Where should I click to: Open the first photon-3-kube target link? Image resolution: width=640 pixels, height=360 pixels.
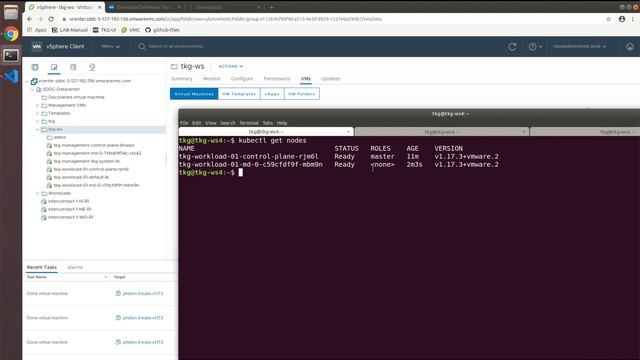(x=143, y=293)
